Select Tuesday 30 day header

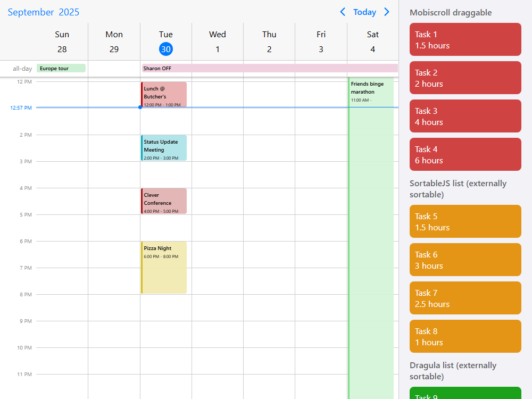166,42
